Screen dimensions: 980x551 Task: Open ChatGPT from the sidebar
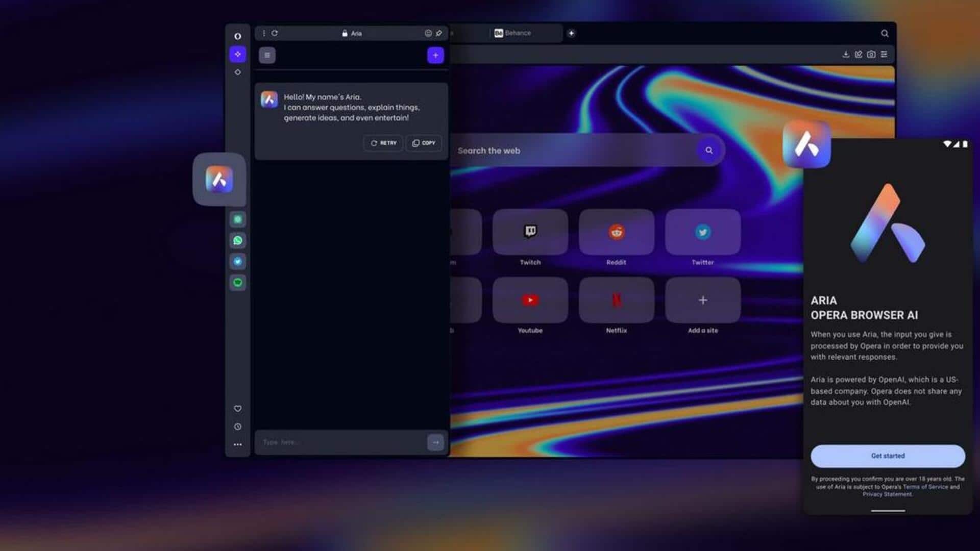pos(238,219)
